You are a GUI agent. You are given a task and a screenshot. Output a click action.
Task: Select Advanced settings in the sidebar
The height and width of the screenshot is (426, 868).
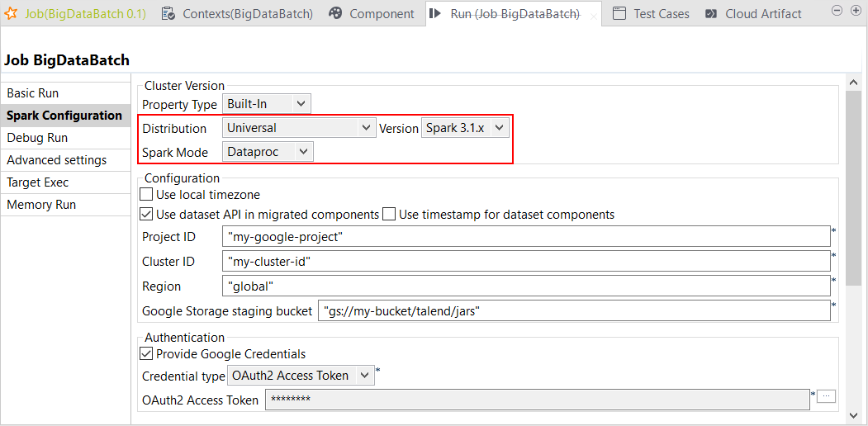coord(56,160)
